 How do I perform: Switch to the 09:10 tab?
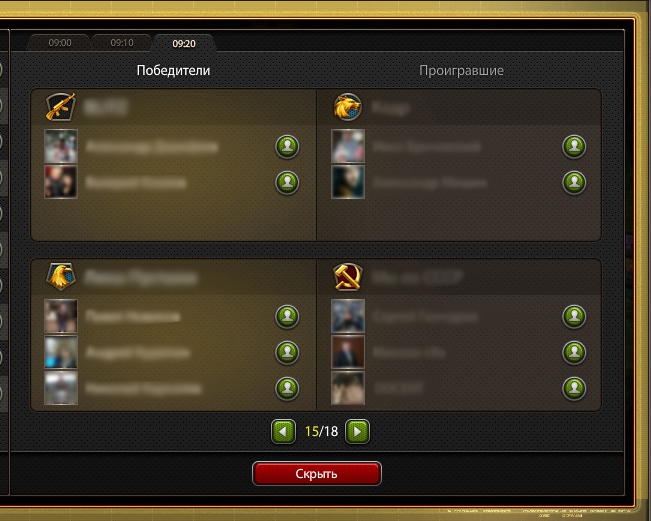[x=122, y=43]
